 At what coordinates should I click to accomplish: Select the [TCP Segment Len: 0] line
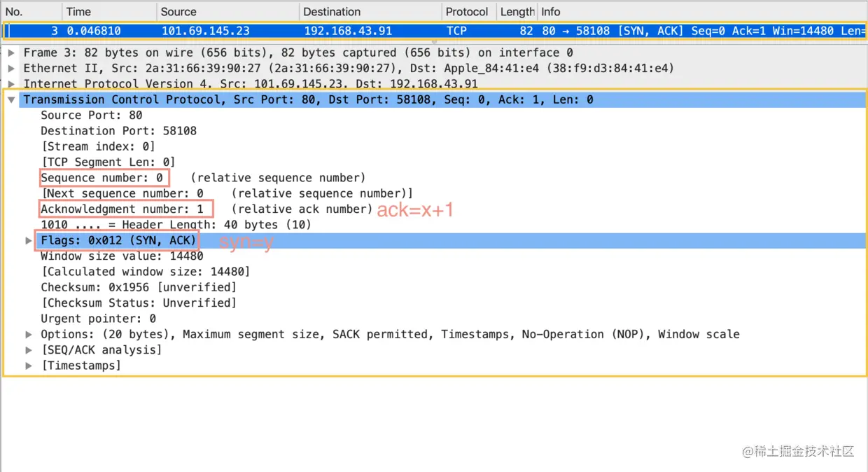[108, 162]
